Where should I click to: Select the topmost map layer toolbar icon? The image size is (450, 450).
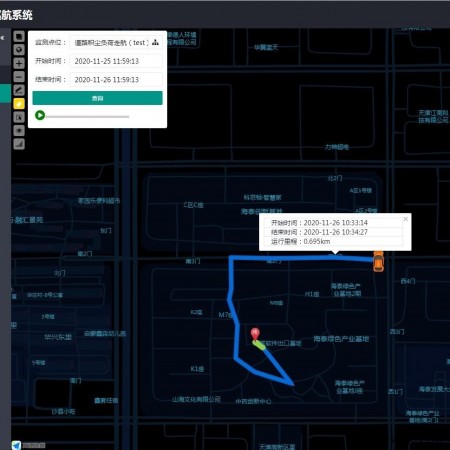coord(19,36)
